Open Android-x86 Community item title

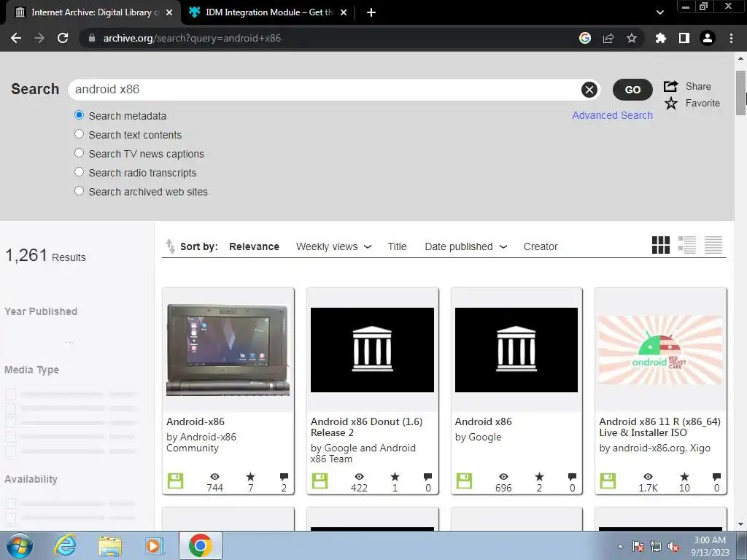tap(196, 421)
